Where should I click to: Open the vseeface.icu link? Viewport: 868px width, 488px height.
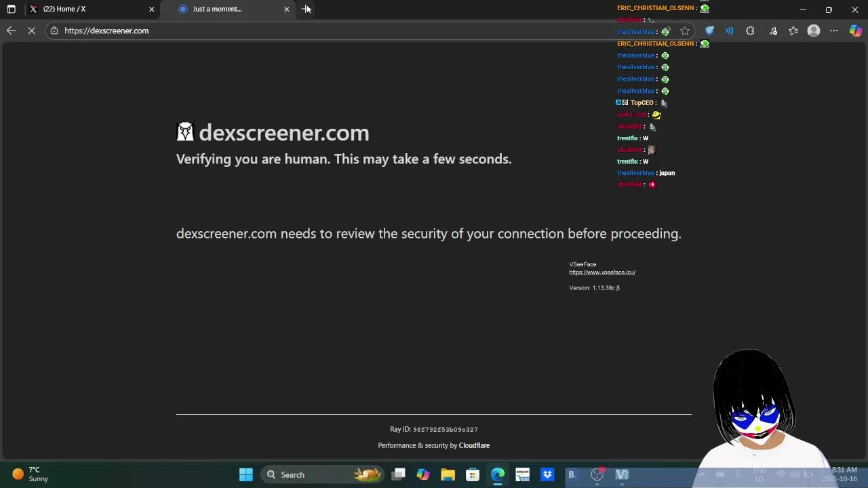pos(602,272)
